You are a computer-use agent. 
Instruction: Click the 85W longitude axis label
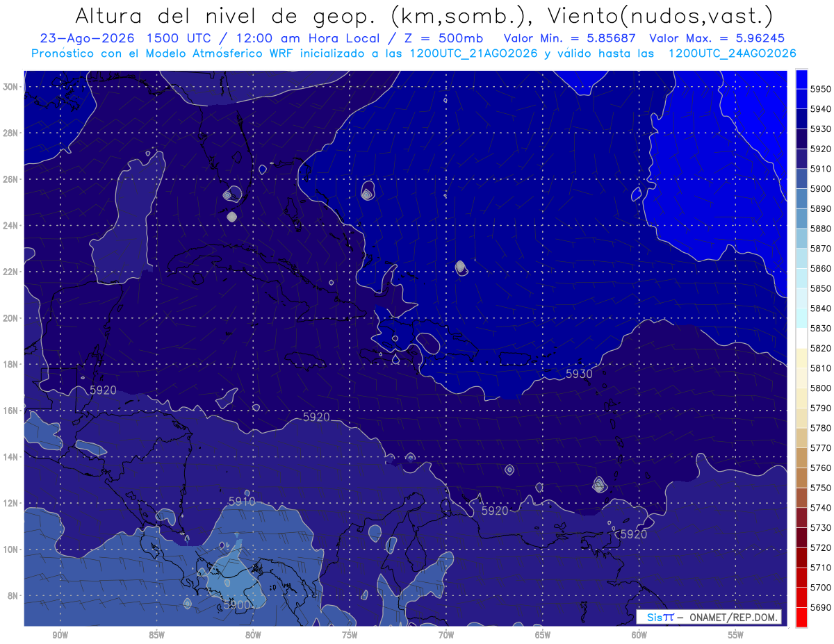156,635
